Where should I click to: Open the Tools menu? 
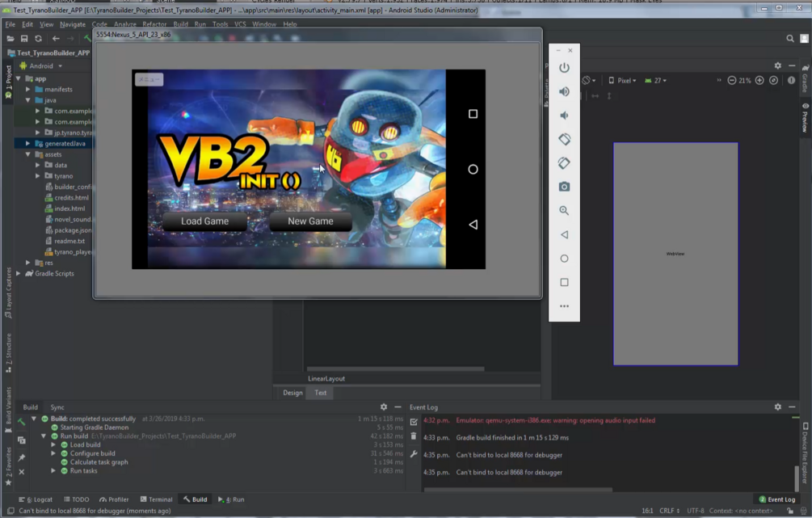coord(220,24)
